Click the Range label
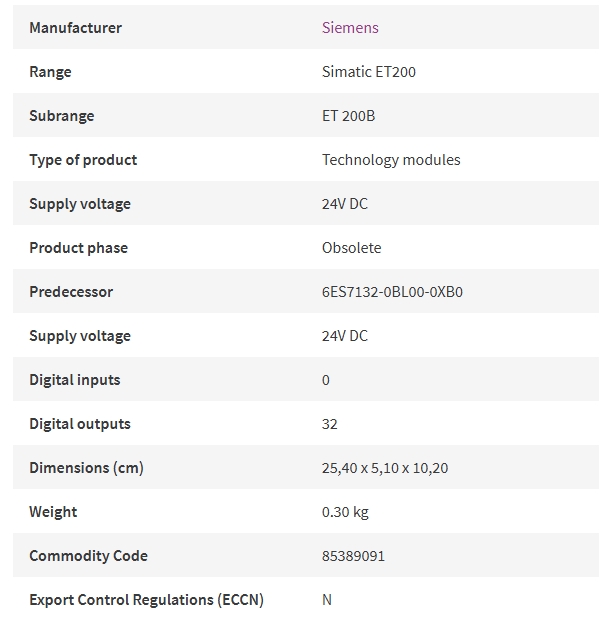The width and height of the screenshot is (609, 617). tap(50, 72)
